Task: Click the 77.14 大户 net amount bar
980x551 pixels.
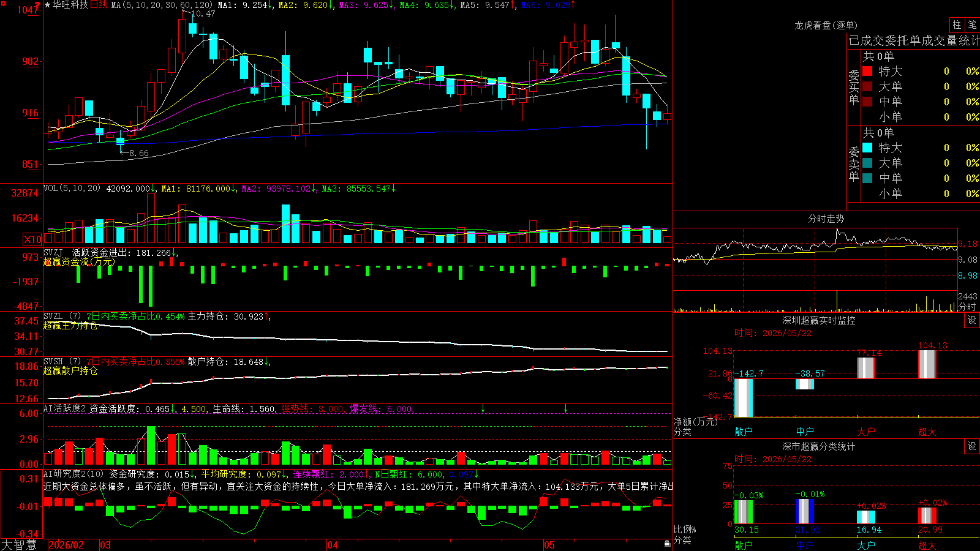Action: (x=866, y=368)
